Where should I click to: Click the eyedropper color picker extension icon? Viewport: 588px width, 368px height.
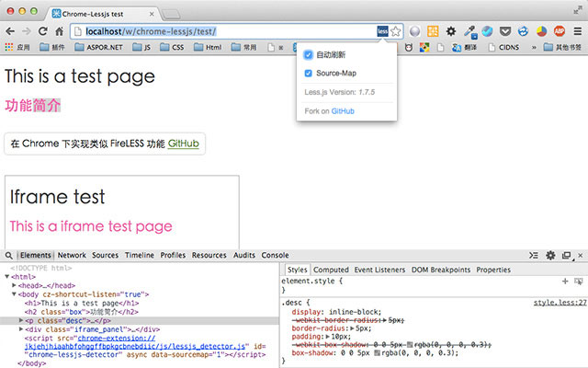[469, 32]
